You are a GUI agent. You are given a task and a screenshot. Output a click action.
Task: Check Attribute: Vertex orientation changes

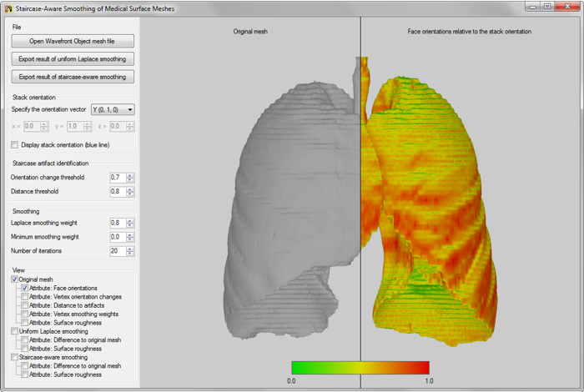[x=24, y=297]
